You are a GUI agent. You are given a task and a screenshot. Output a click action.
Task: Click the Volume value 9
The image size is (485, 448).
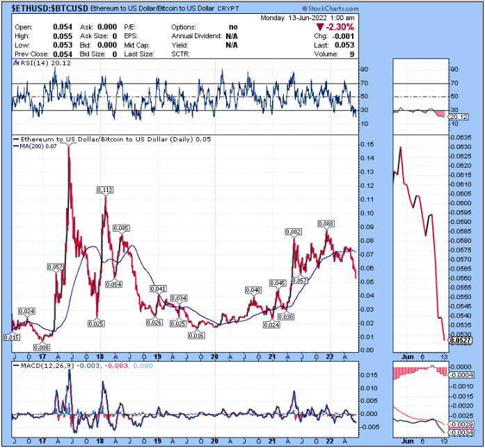click(x=352, y=54)
